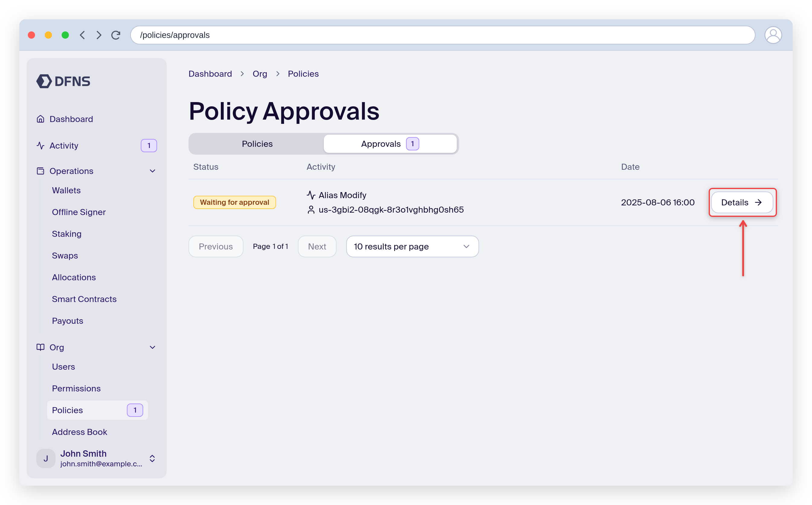The height and width of the screenshot is (505, 812).
Task: Click the red close window button
Action: [32, 35]
